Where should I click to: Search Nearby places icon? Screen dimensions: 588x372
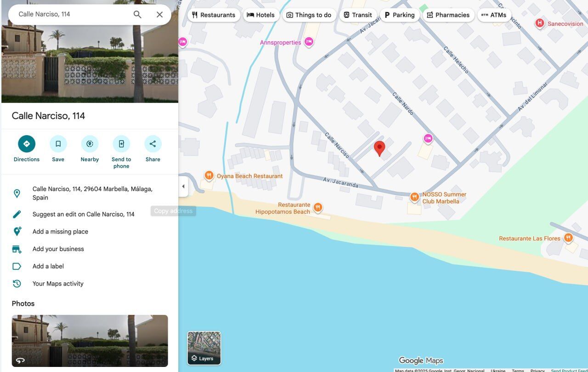coord(90,144)
